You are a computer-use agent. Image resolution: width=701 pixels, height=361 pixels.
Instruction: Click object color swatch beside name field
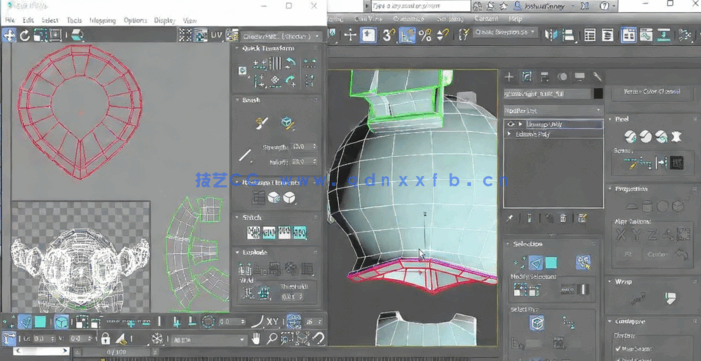[x=598, y=93]
